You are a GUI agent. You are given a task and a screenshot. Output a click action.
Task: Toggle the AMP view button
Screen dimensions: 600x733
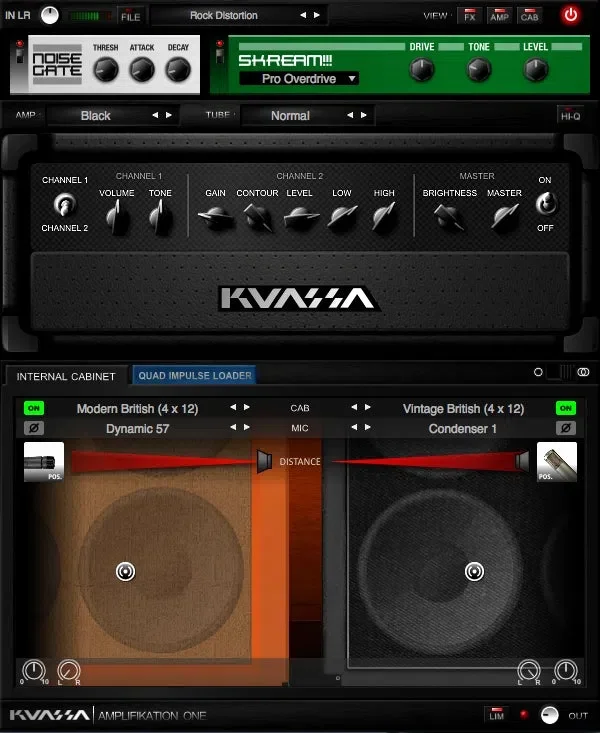pyautogui.click(x=499, y=15)
